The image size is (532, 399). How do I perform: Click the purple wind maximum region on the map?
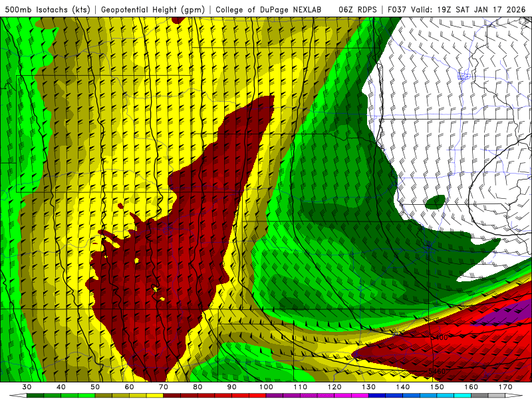coord(504,314)
